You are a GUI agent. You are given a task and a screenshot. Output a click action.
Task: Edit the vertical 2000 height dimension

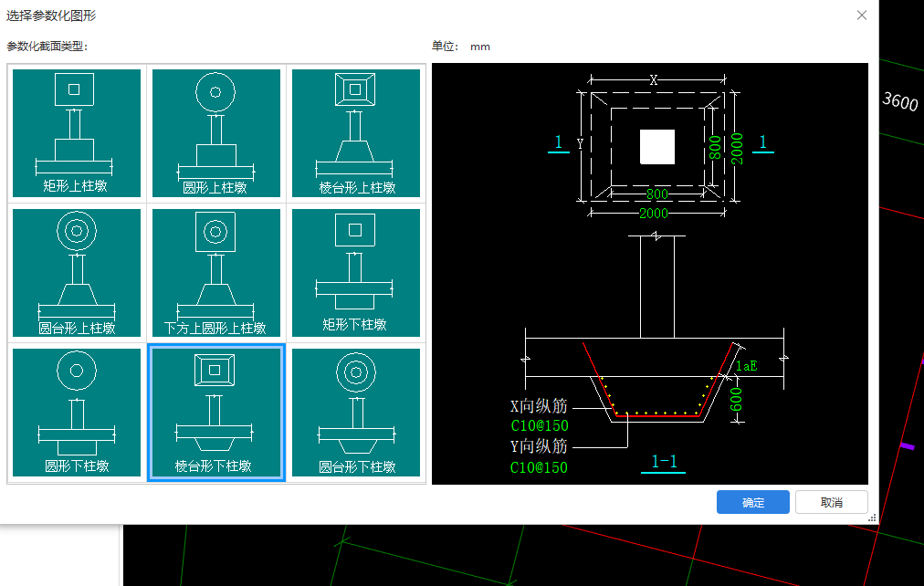pos(737,149)
